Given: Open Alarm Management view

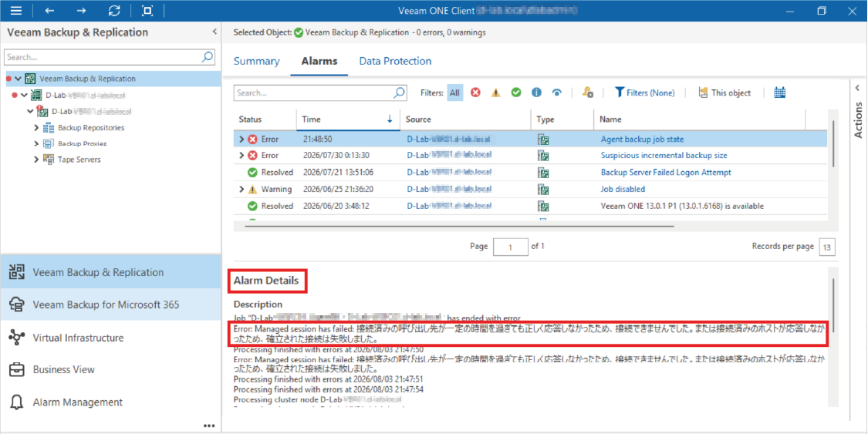Looking at the screenshot, I should (110, 402).
